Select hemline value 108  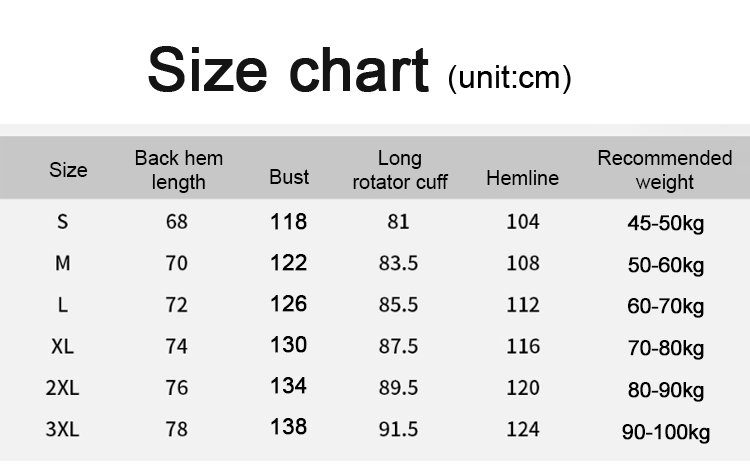522,264
